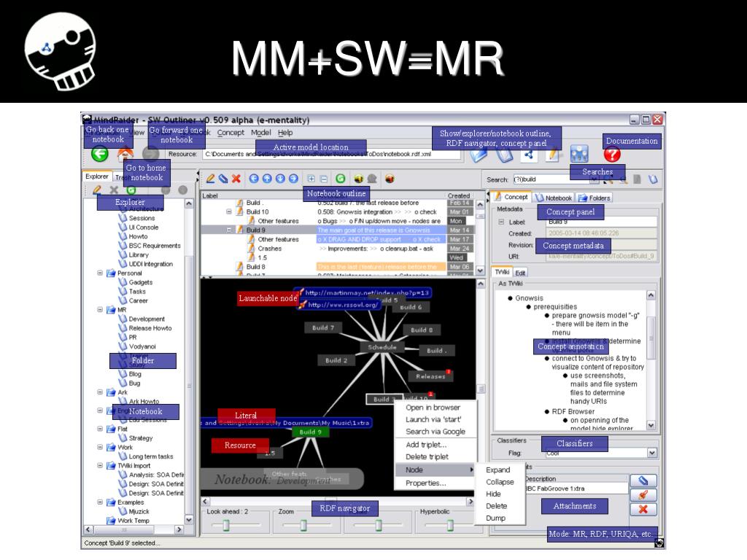747x560 pixels.
Task: Open the www.rssowl.org URL node
Action: tap(339, 305)
